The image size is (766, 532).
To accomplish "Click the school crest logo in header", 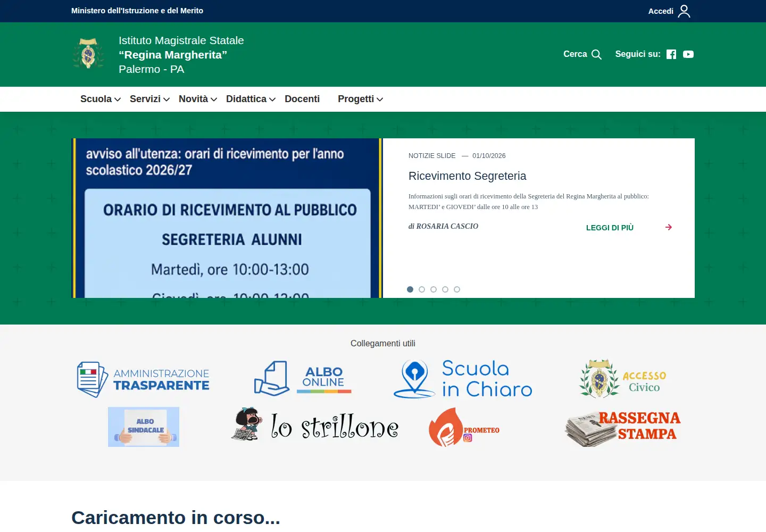I will pos(88,53).
